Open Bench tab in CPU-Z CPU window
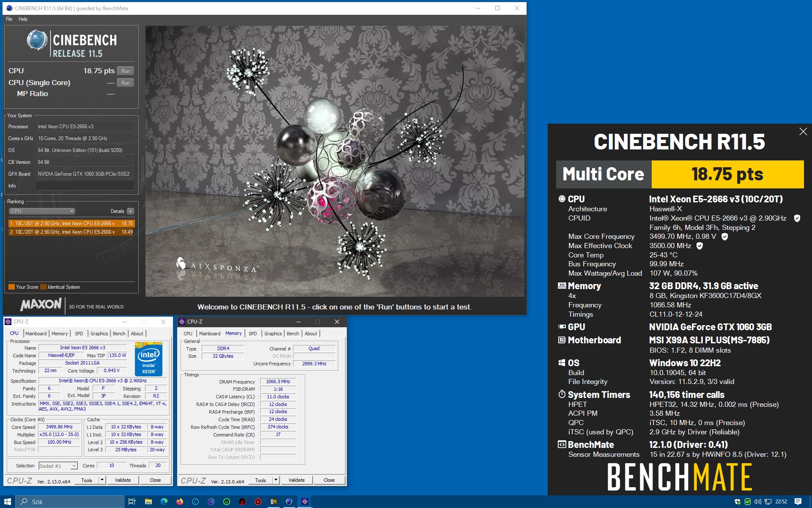812x508 pixels. pyautogui.click(x=119, y=334)
